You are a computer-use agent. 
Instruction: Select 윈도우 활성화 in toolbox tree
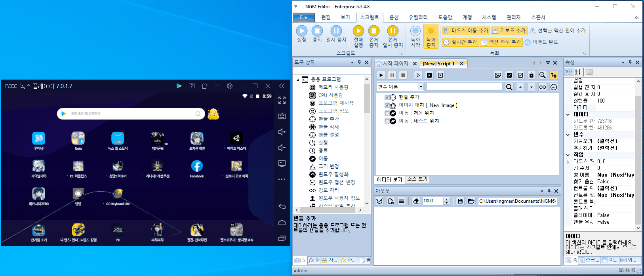coord(333,174)
